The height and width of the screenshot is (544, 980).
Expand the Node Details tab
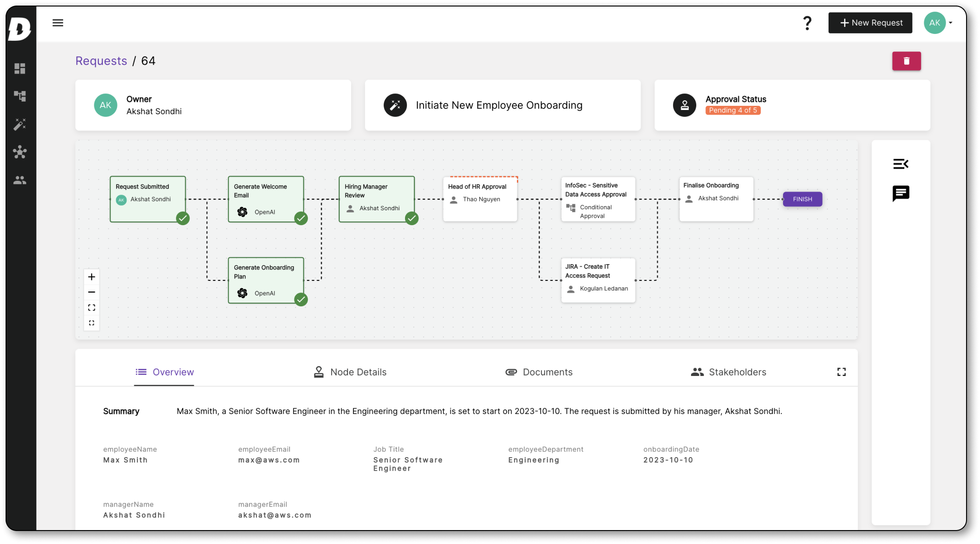[x=358, y=372]
